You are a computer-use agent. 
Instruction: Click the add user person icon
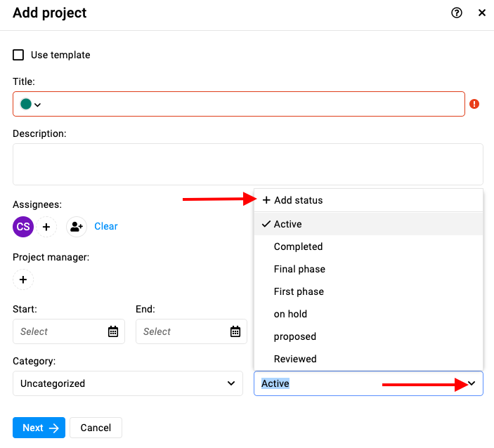coord(76,227)
